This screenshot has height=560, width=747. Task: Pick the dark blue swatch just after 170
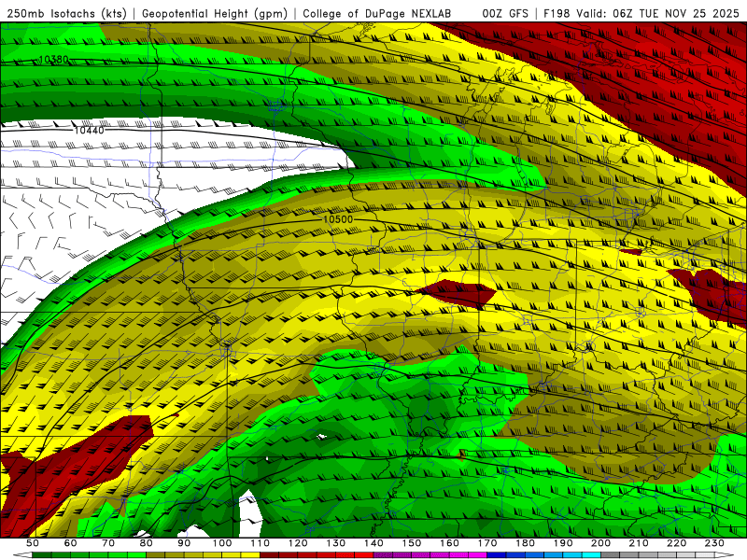coord(497,555)
